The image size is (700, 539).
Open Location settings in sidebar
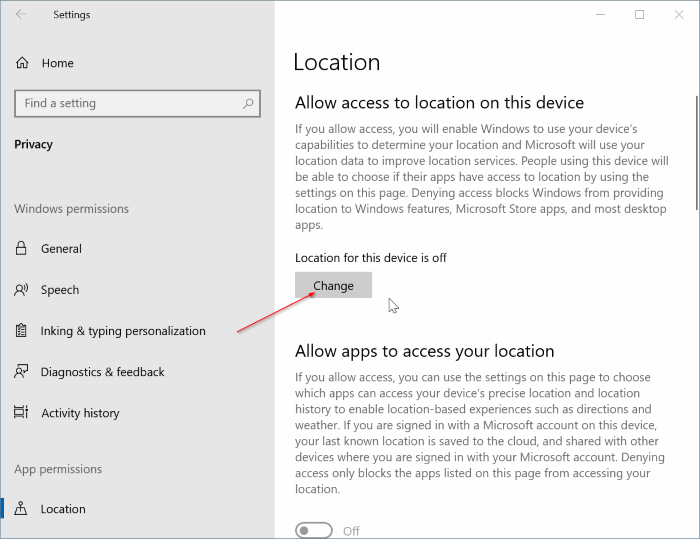pos(63,509)
